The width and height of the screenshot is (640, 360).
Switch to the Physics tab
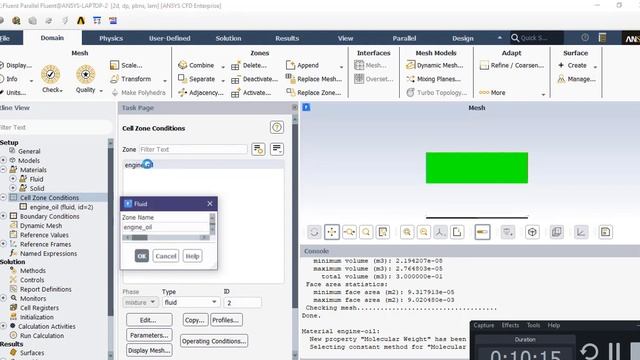point(111,38)
